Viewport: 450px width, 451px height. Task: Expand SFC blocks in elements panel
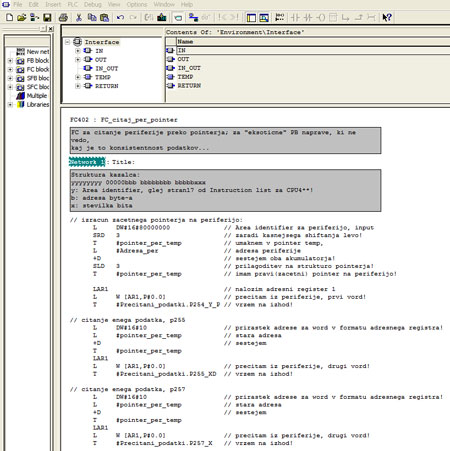point(10,87)
